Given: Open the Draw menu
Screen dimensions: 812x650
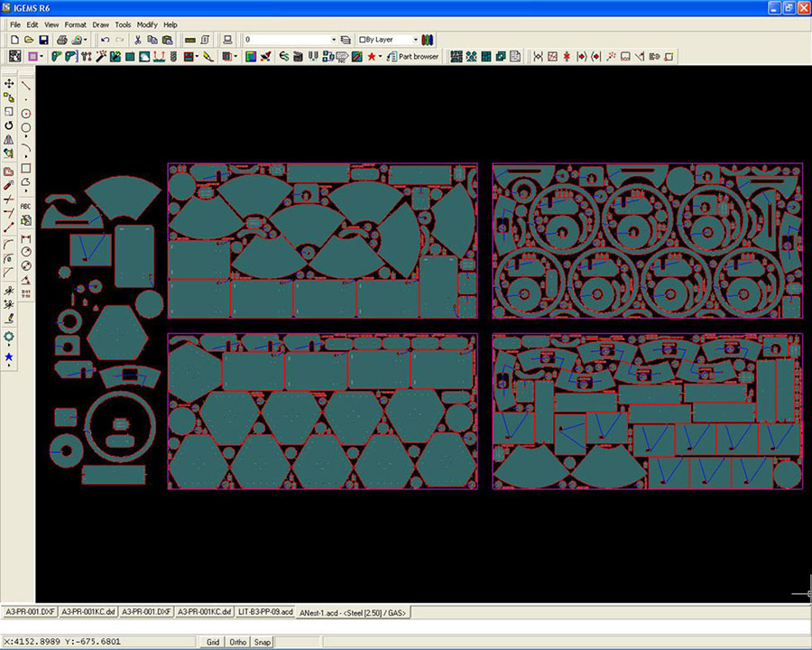Looking at the screenshot, I should click(100, 24).
